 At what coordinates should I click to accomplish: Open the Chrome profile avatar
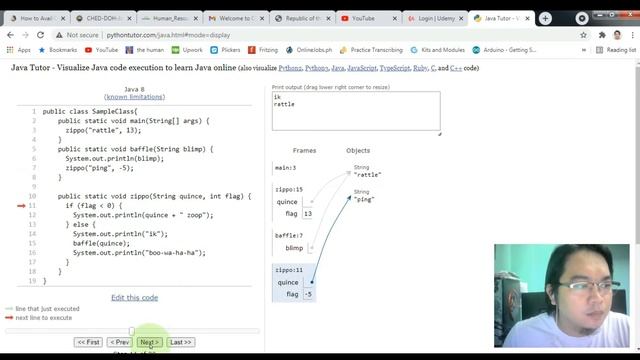(617, 35)
